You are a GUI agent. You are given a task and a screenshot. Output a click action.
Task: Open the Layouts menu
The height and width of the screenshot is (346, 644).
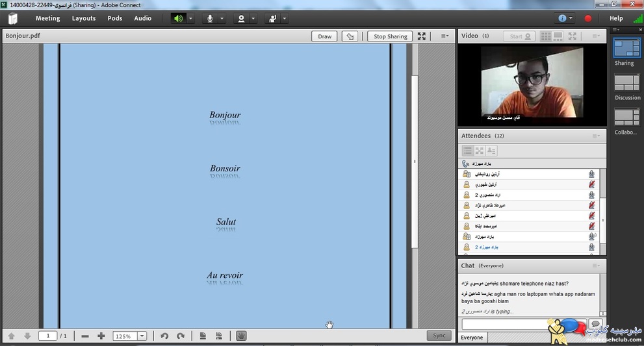click(x=84, y=18)
